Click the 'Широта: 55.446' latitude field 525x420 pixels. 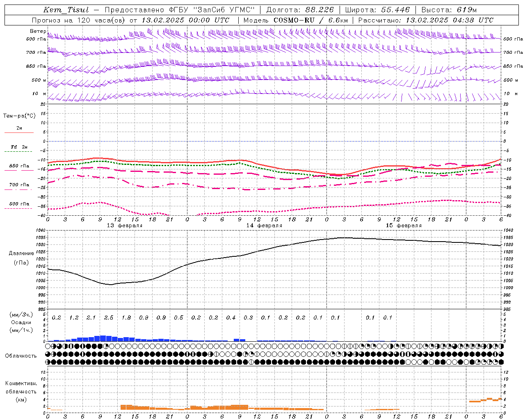tap(377, 10)
